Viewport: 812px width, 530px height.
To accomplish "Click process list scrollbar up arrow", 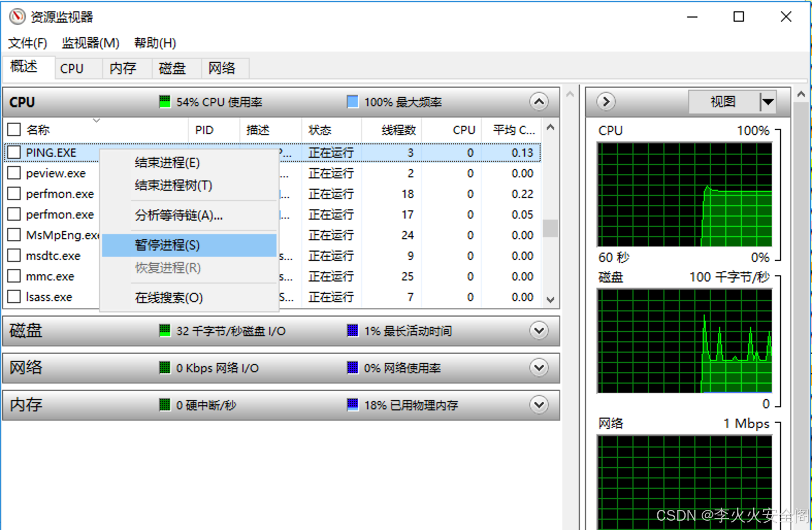I will (x=550, y=127).
